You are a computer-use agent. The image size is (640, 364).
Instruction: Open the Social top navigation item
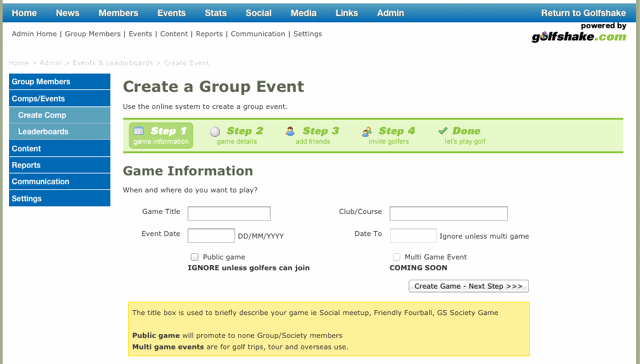click(258, 13)
